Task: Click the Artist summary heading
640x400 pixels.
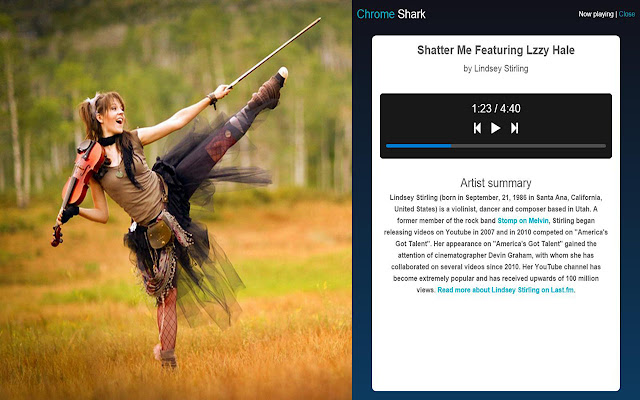Action: click(496, 183)
